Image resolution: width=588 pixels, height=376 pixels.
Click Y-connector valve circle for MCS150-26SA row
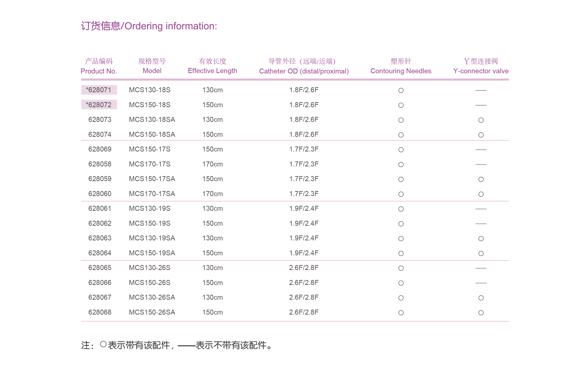pyautogui.click(x=481, y=312)
